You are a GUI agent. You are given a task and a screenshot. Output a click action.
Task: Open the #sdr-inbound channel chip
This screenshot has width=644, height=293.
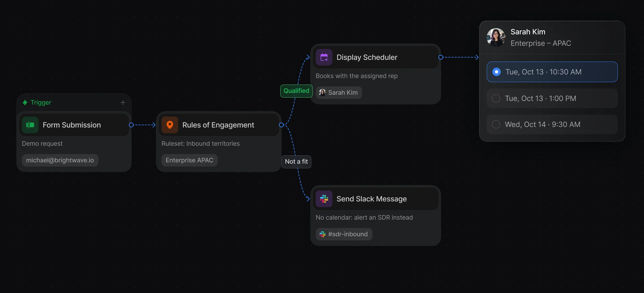tap(344, 234)
